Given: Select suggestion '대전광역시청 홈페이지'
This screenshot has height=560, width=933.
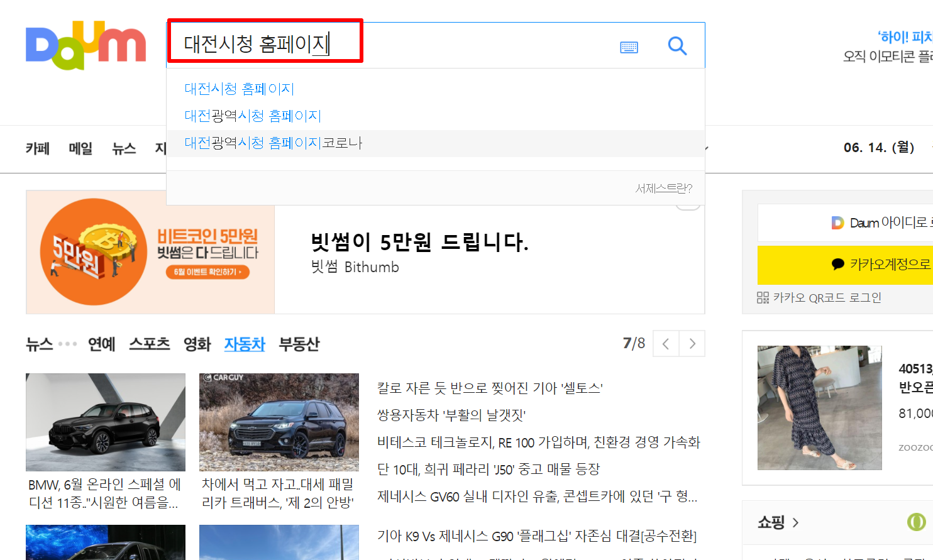Looking at the screenshot, I should (253, 116).
